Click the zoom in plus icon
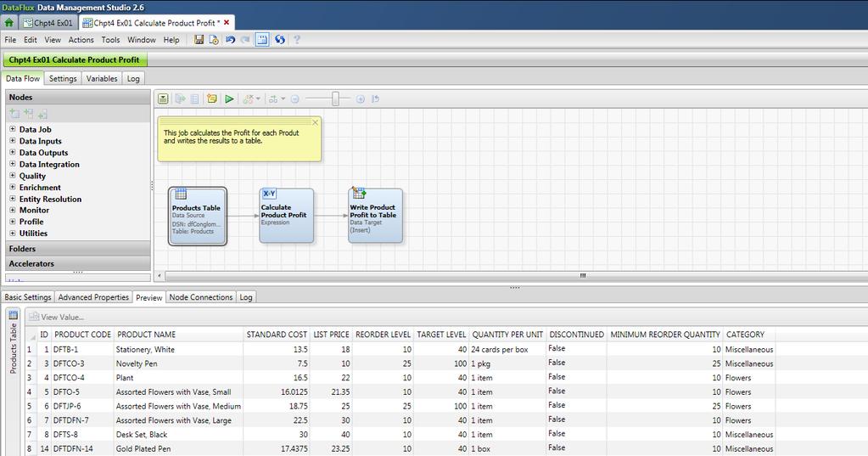Image resolution: width=868 pixels, height=456 pixels. 361,99
